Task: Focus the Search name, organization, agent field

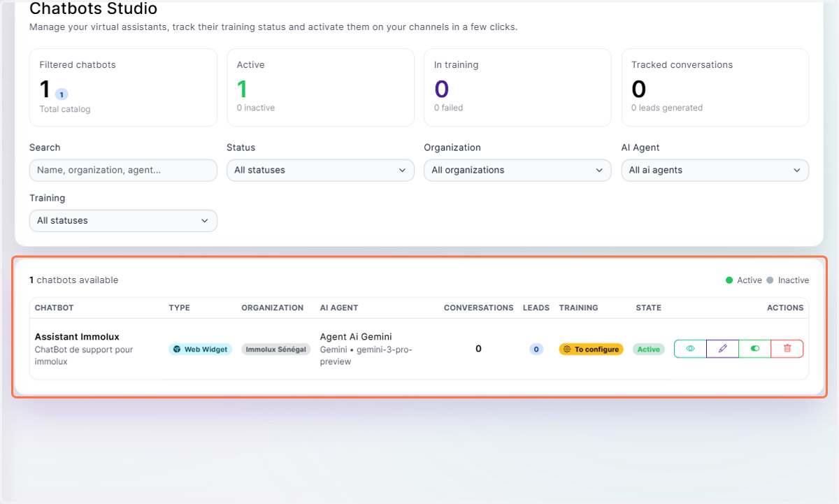Action: [x=123, y=170]
